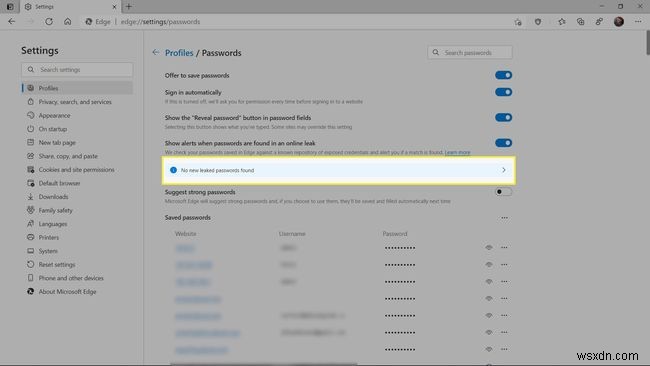
Task: Open Profiles in the settings sidebar
Action: pyautogui.click(x=78, y=88)
